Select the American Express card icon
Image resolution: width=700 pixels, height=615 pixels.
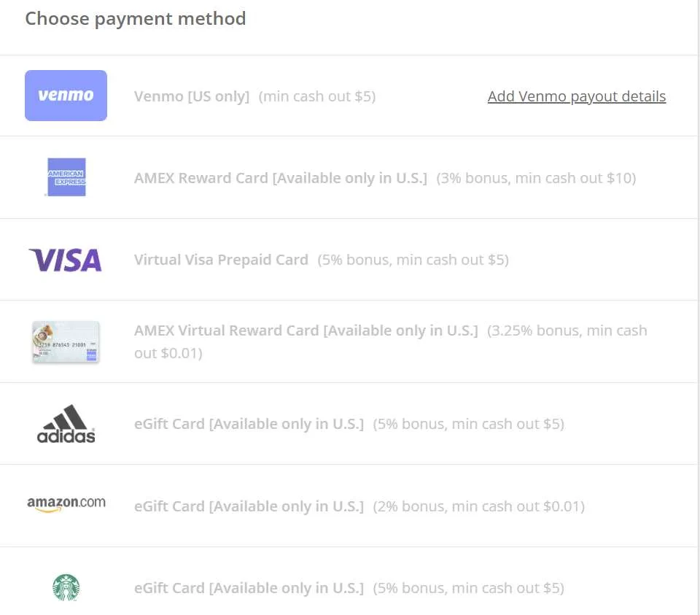66,177
